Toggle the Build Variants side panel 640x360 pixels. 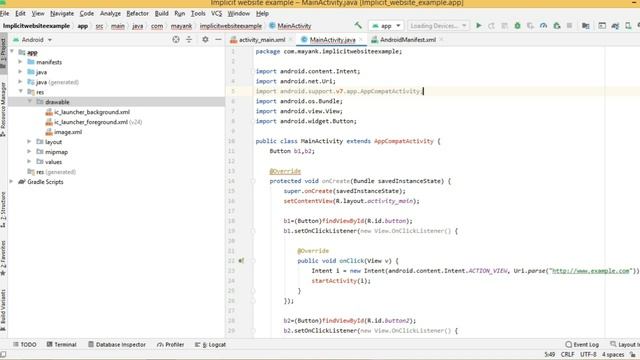pyautogui.click(x=3, y=309)
